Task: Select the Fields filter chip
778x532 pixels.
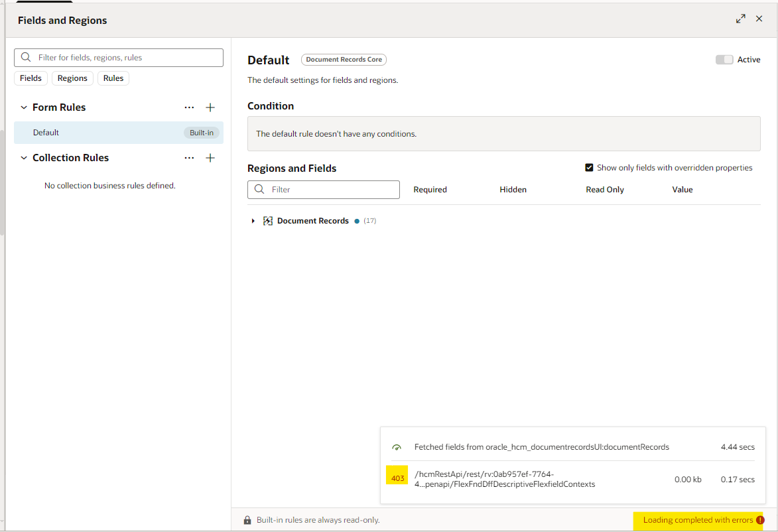Action: pyautogui.click(x=31, y=78)
